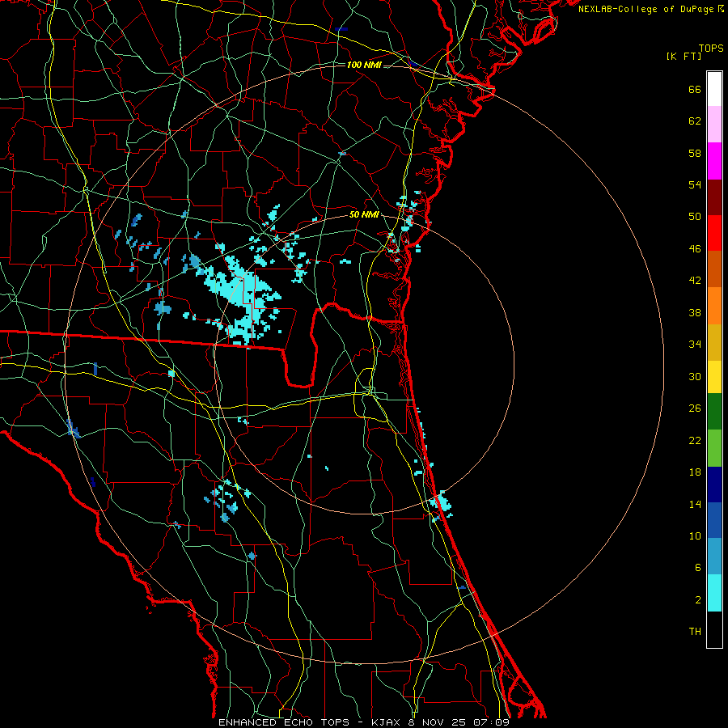The height and width of the screenshot is (728, 728).
Task: Click the gold legend swatch
Action: (x=714, y=342)
